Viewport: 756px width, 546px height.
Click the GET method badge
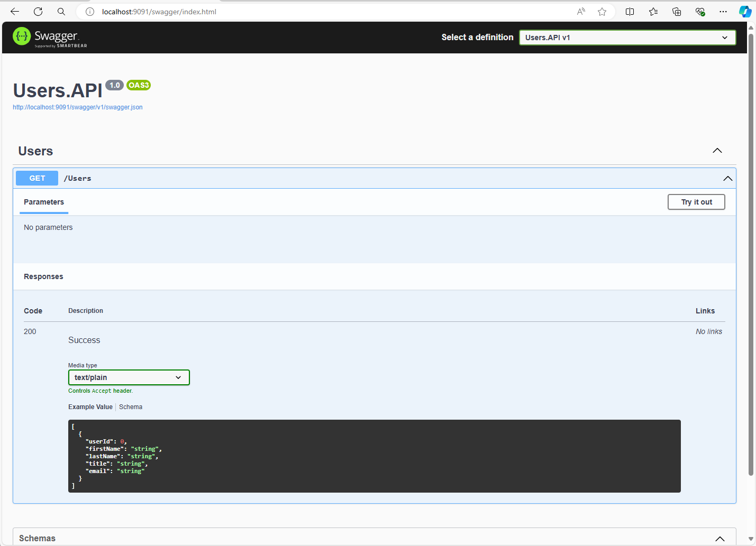pyautogui.click(x=37, y=178)
